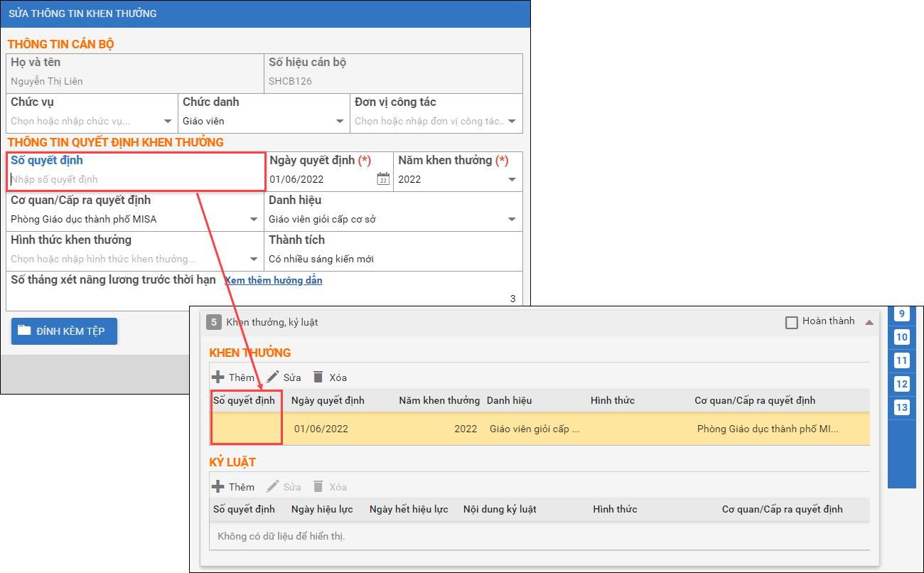Open the Danh hiệu dropdown list
The width and height of the screenshot is (924, 573).
pos(512,220)
